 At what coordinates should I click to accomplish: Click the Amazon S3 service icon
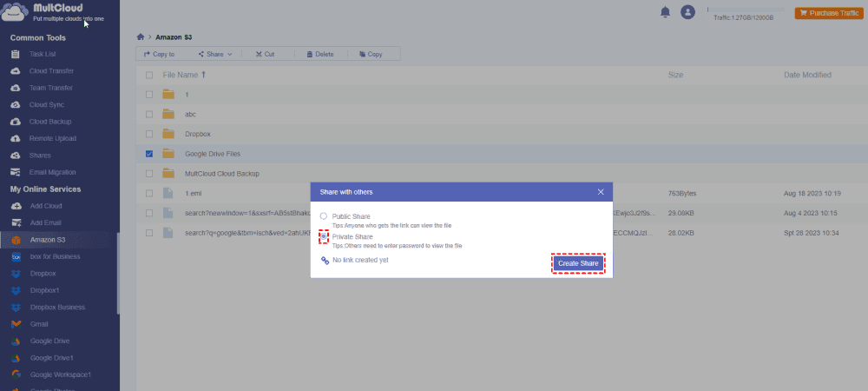16,240
